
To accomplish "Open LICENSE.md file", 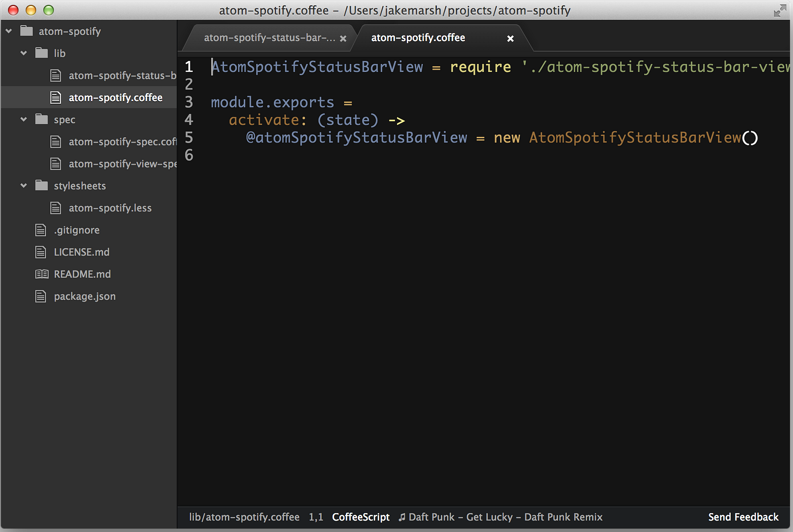I will pos(82,252).
